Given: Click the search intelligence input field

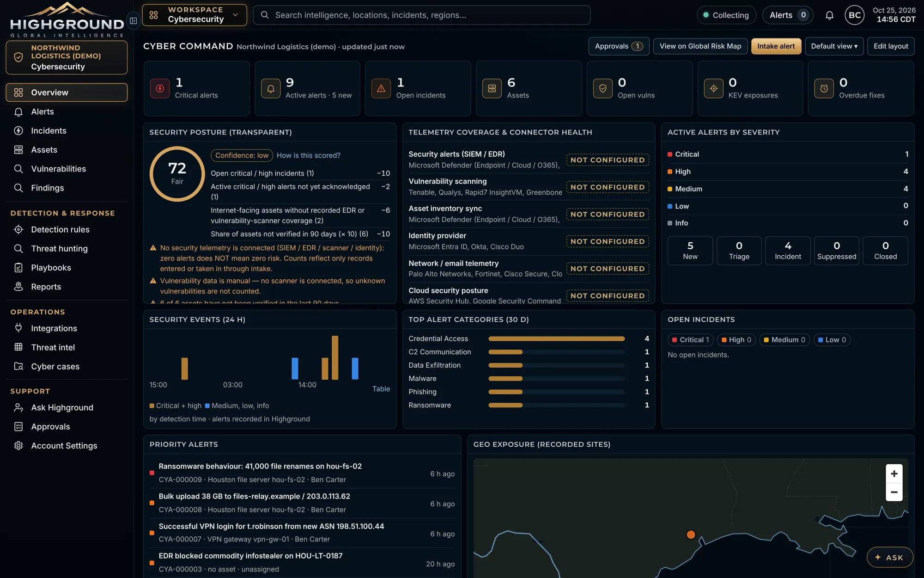Looking at the screenshot, I should click(x=421, y=15).
